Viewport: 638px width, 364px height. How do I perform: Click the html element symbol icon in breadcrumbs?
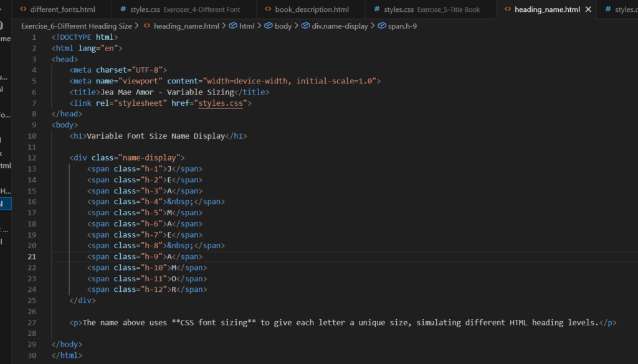click(x=232, y=26)
